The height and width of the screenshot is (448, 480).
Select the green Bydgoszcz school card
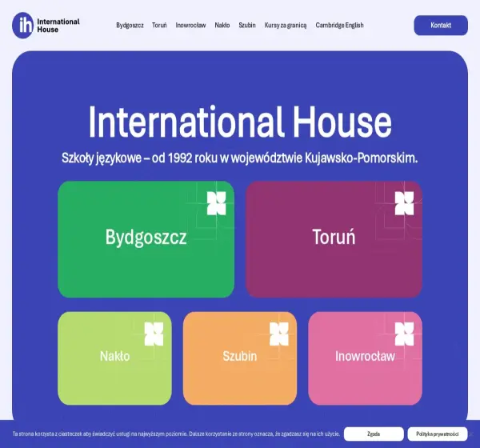pos(146,239)
